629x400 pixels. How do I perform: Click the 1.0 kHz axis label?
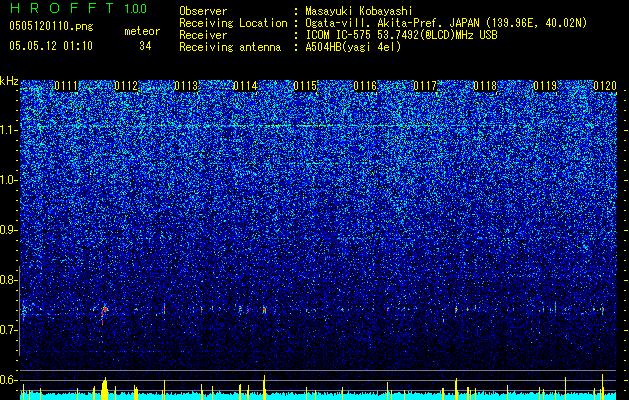tap(8, 180)
